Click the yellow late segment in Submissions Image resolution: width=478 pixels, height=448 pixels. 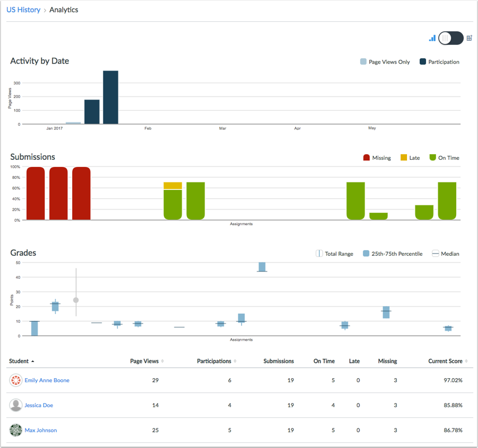pos(173,185)
